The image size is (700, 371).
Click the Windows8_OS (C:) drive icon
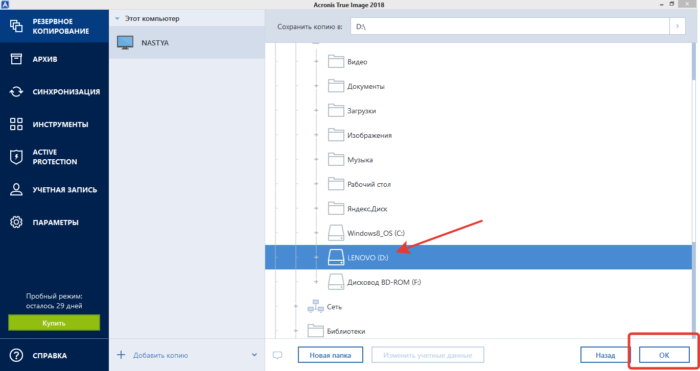click(x=336, y=233)
